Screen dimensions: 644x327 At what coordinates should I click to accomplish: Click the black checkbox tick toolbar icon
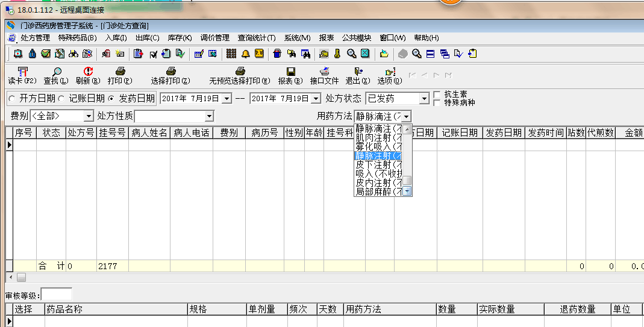(x=153, y=54)
